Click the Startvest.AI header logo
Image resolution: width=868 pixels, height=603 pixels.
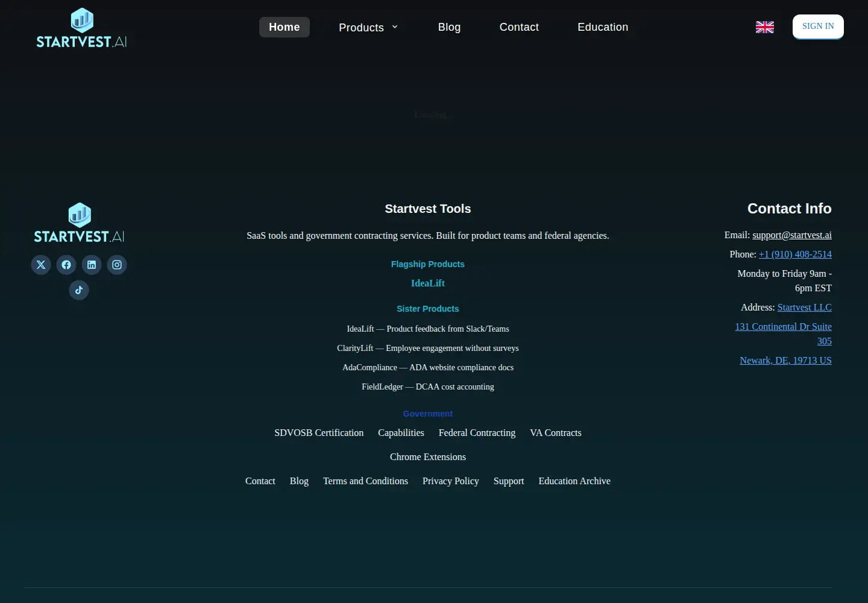pos(81,28)
